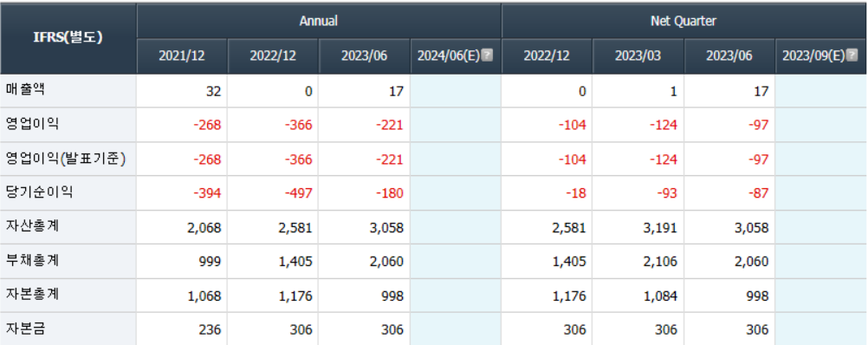Click 자본금 value 236 for 2021/12
Screen dimensions: 868x345
coord(211,330)
